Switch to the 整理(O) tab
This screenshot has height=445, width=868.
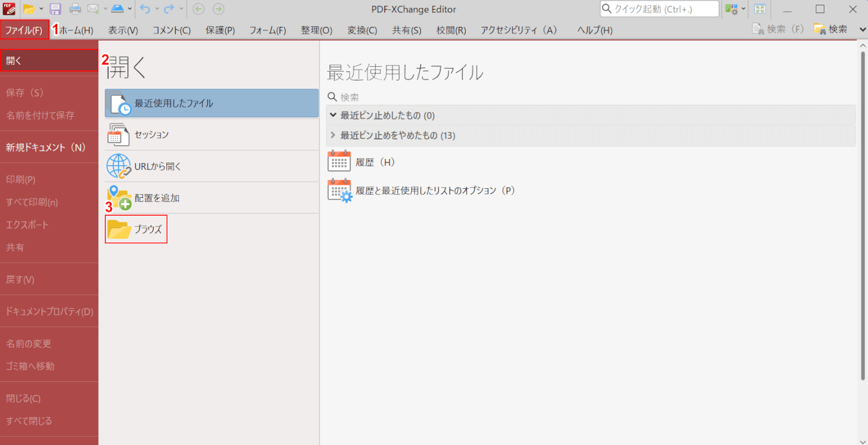(x=317, y=30)
